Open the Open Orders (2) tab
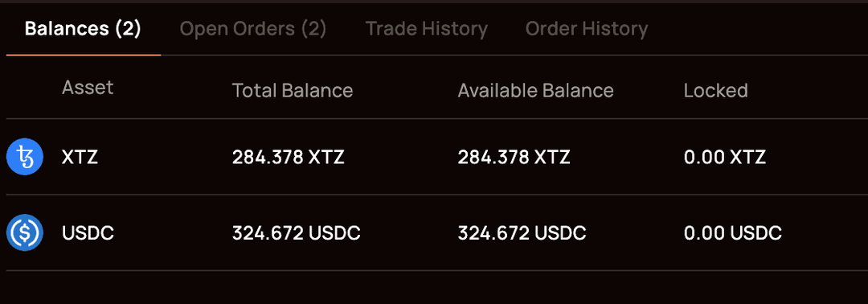 pyautogui.click(x=253, y=28)
